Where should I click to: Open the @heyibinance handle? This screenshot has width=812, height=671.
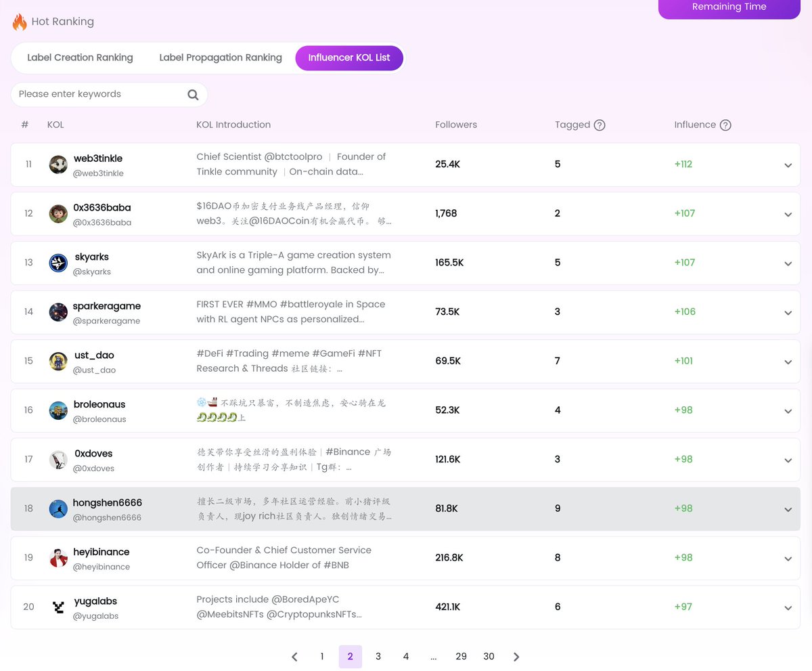coord(101,567)
